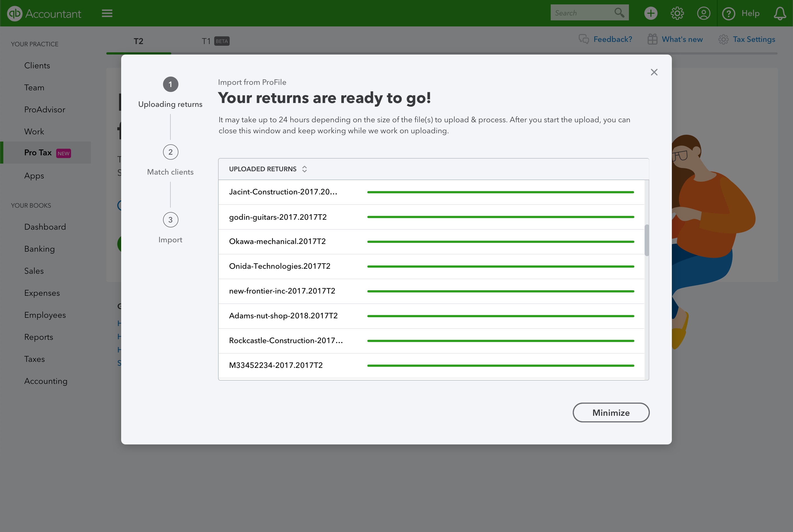The width and height of the screenshot is (793, 532).
Task: Select Rockcastle-Construction-2017... row
Action: point(431,341)
